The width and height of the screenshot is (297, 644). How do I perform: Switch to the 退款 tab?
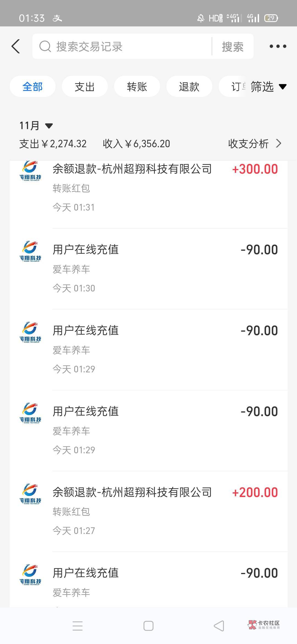tap(189, 87)
